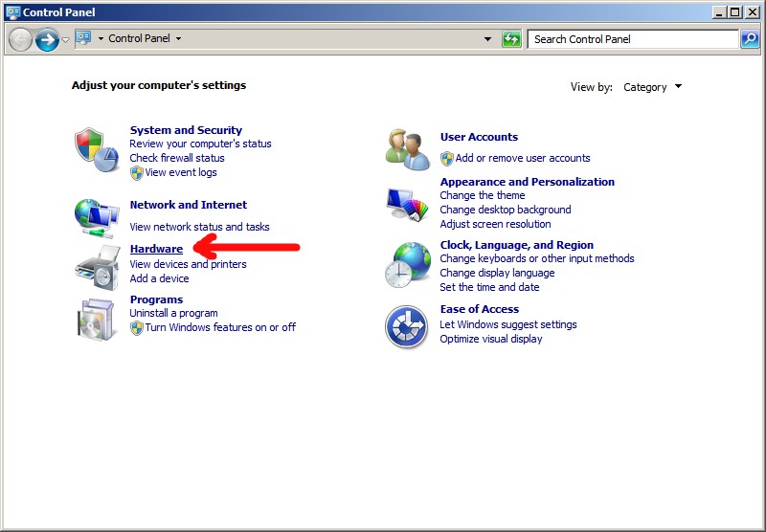This screenshot has height=532, width=766.
Task: Open the Clock and globe icon
Action: tap(408, 265)
